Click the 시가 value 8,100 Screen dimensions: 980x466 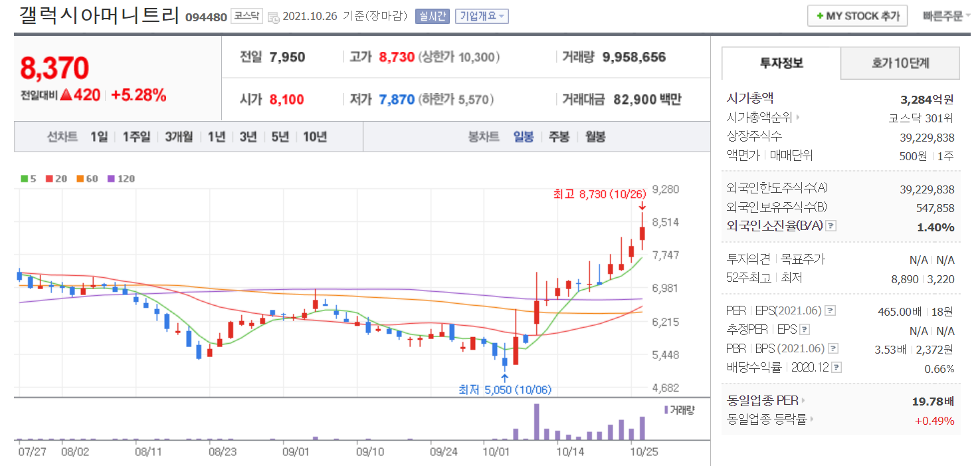pyautogui.click(x=287, y=100)
